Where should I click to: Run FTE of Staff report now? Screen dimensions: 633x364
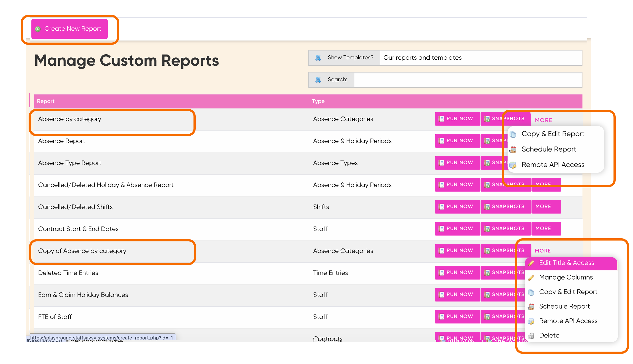[457, 317]
